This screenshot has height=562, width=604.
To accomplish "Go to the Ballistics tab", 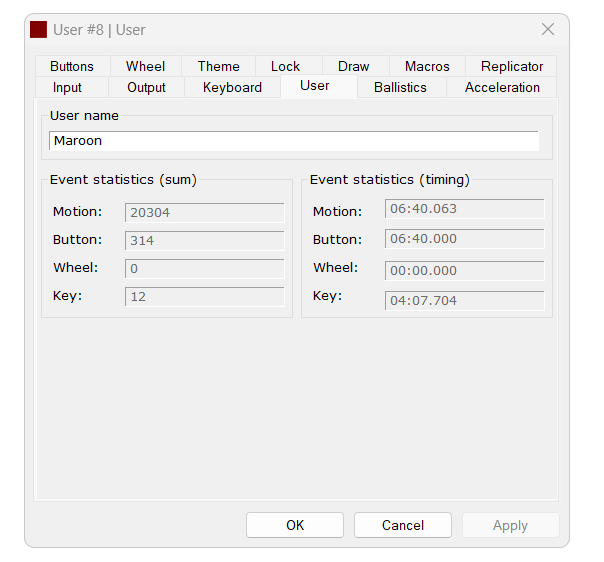I will 400,87.
